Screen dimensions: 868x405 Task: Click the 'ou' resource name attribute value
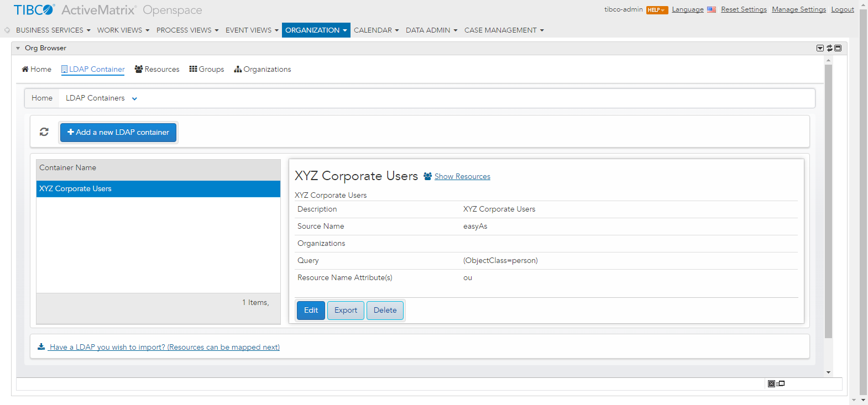(468, 278)
